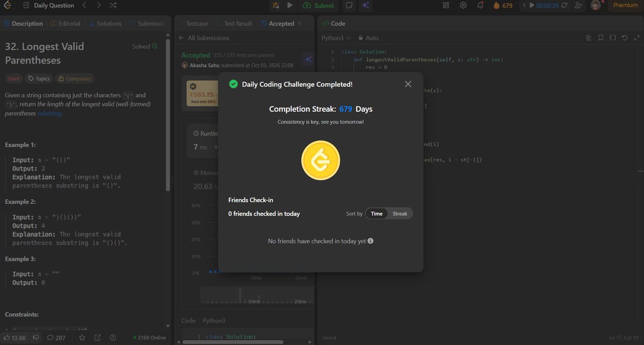Open the notes icon beside Submit
The width and height of the screenshot is (644, 345).
point(349,5)
